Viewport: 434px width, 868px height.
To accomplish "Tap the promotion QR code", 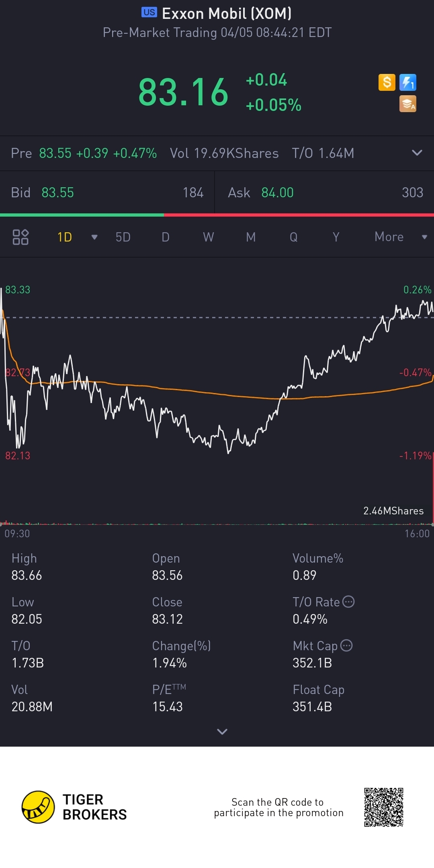I will tap(383, 807).
